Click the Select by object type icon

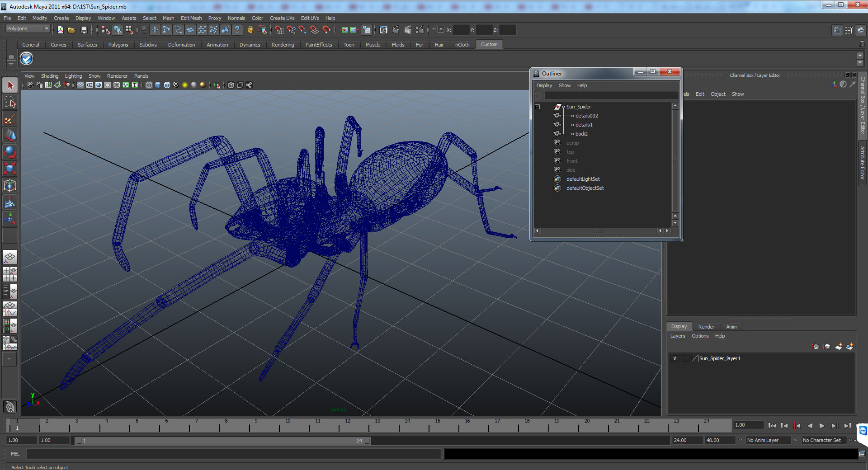(118, 30)
